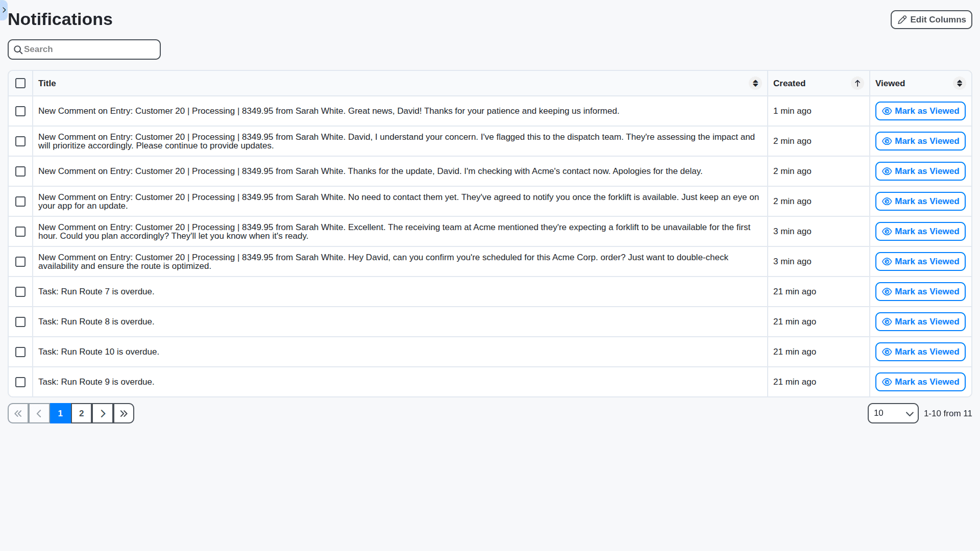Check the checkbox for Task Run Route 10
The height and width of the screenshot is (551, 980).
coord(20,352)
